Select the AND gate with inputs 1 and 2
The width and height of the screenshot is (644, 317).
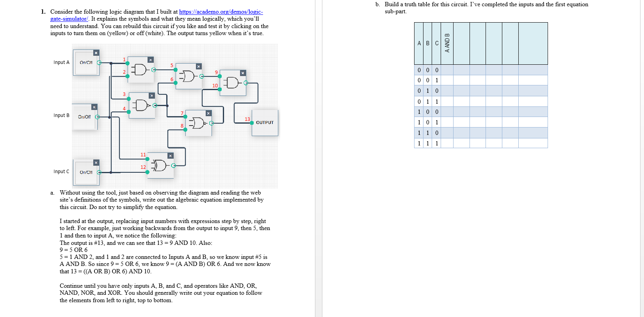[x=140, y=70]
